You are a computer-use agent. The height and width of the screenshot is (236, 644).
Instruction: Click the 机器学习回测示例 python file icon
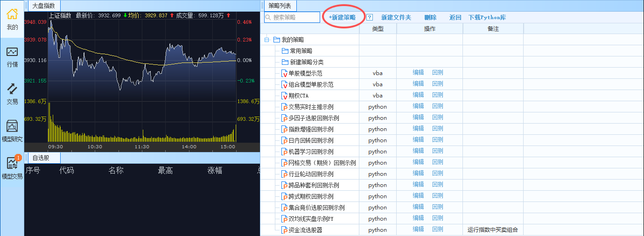pyautogui.click(x=285, y=152)
